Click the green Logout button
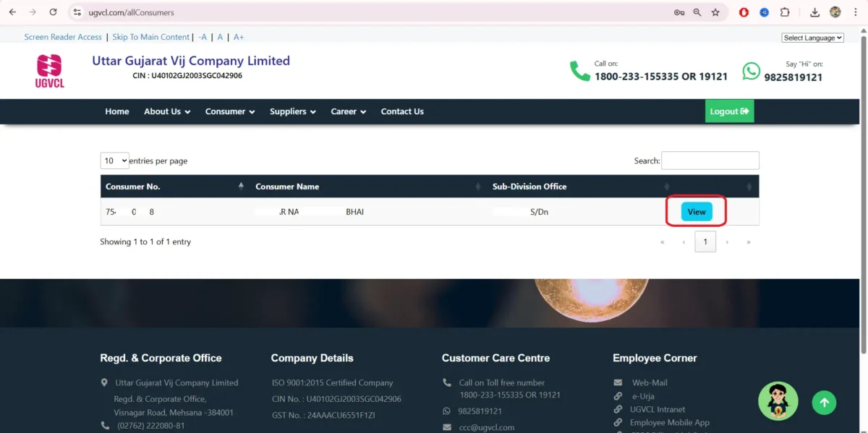The width and height of the screenshot is (868, 433). [x=729, y=111]
